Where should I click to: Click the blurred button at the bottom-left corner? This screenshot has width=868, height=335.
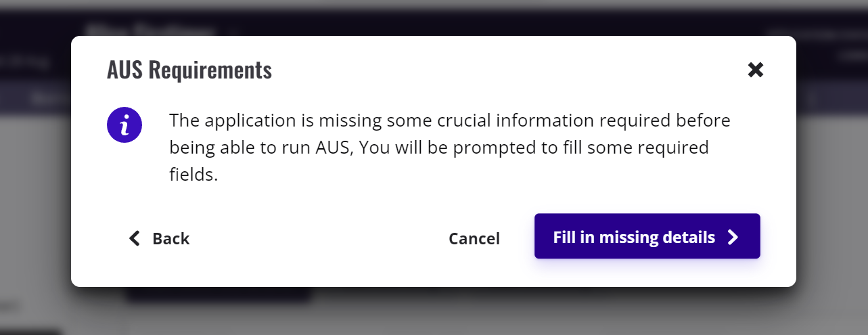(30, 332)
